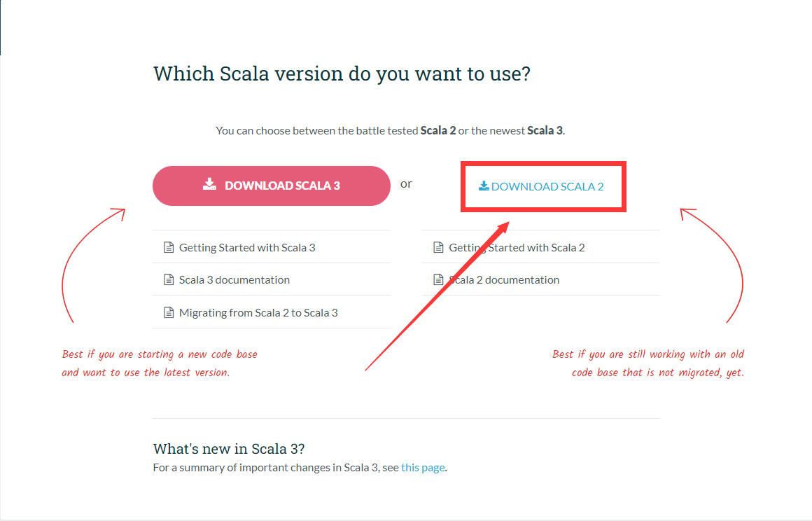Click the document icon beside Scala 3 documentation
The image size is (812, 521).
coord(168,279)
